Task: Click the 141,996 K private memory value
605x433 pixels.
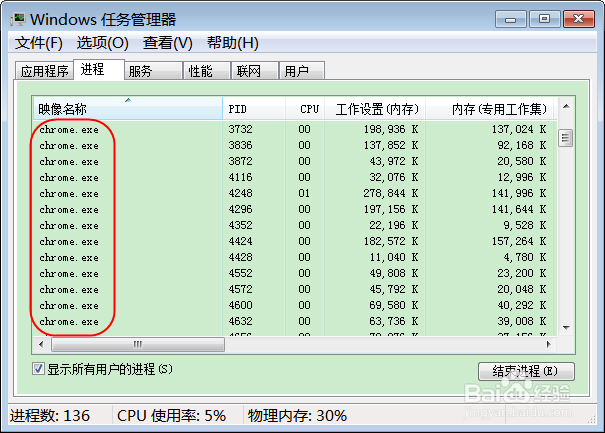Action: coord(519,193)
